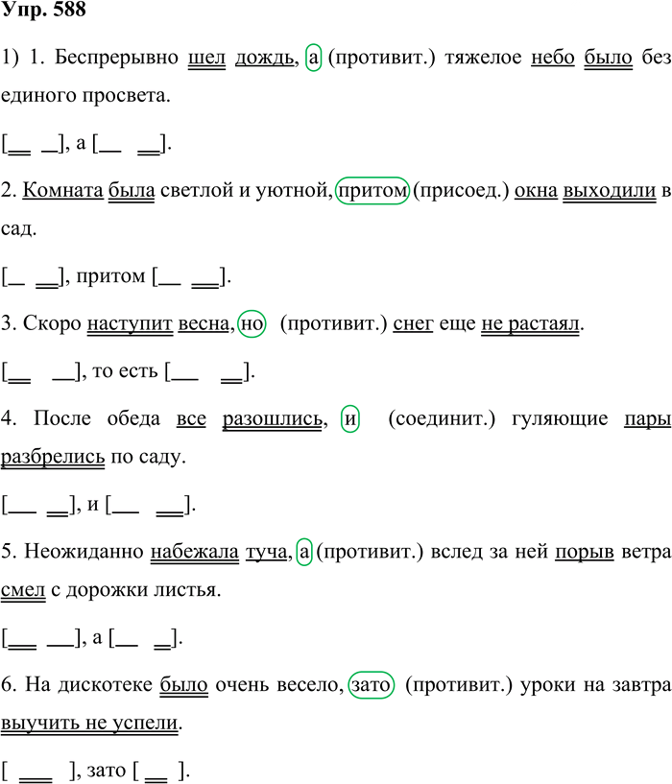Viewport: 672px width, 784px height.
Task: Click the circled conjunction "но"
Action: point(252,323)
